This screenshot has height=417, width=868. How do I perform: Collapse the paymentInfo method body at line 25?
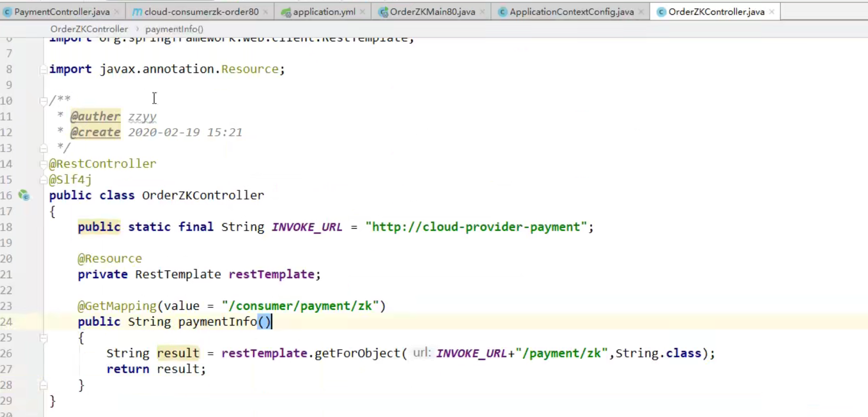[x=43, y=338]
